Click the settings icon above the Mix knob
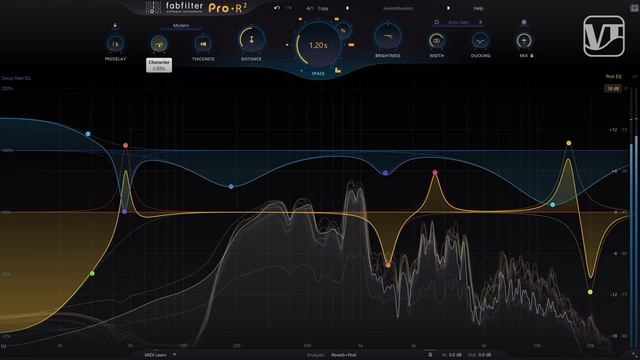 [x=524, y=22]
